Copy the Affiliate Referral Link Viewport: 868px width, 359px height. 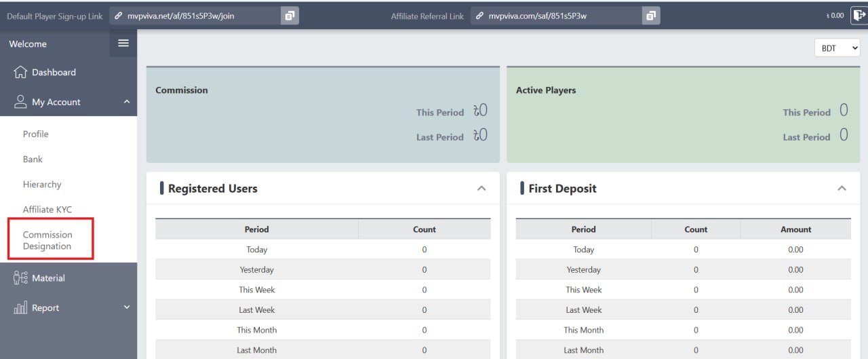click(651, 16)
